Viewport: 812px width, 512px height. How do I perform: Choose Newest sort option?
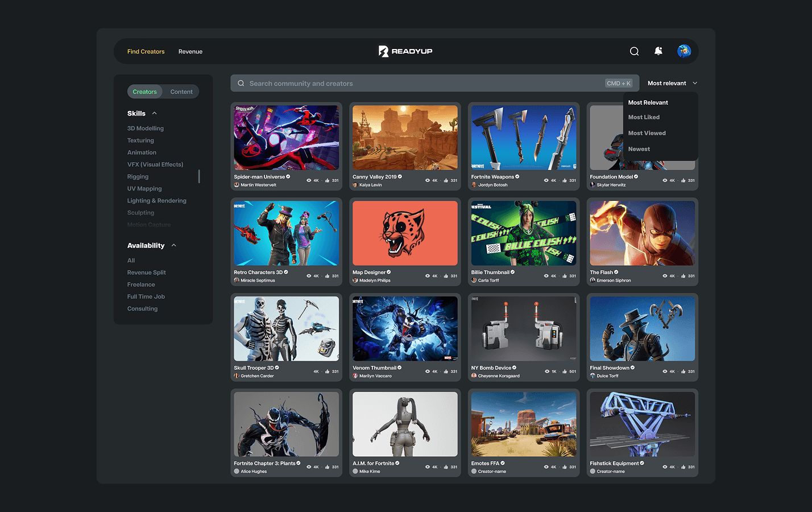pyautogui.click(x=639, y=149)
